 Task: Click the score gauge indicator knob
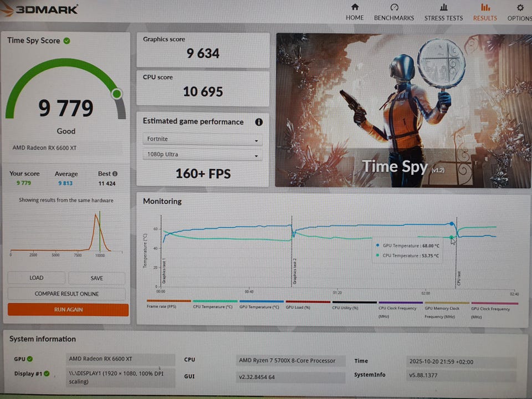[x=117, y=94]
